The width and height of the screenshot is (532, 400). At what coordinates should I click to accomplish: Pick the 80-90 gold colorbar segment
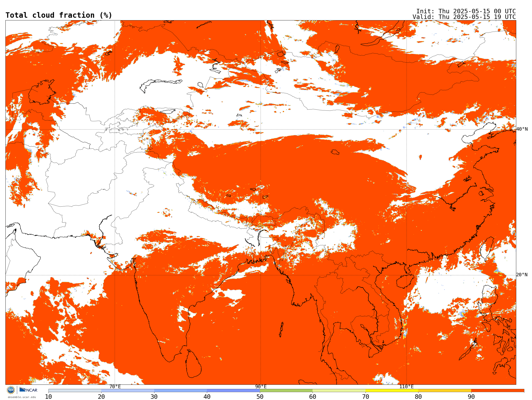[x=445, y=391]
